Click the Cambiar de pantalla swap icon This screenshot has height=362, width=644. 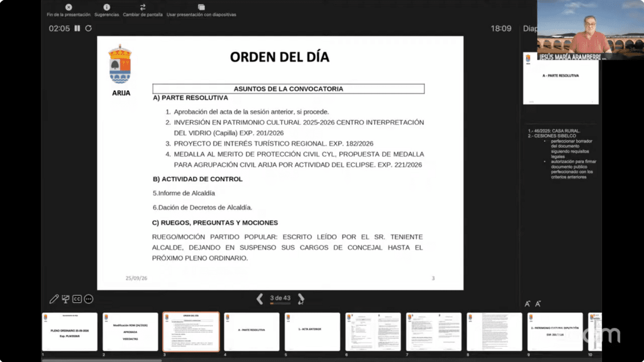click(x=143, y=7)
